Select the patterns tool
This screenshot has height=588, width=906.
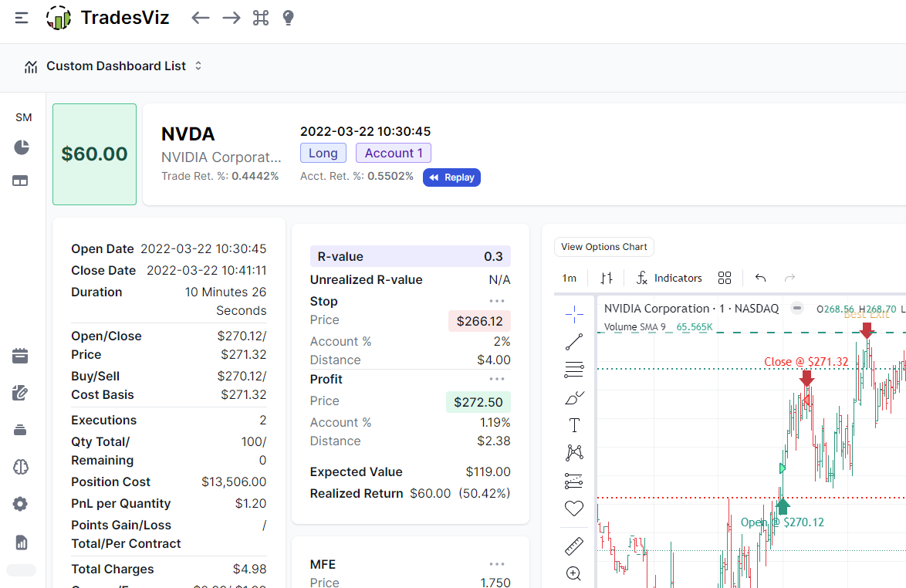(574, 452)
